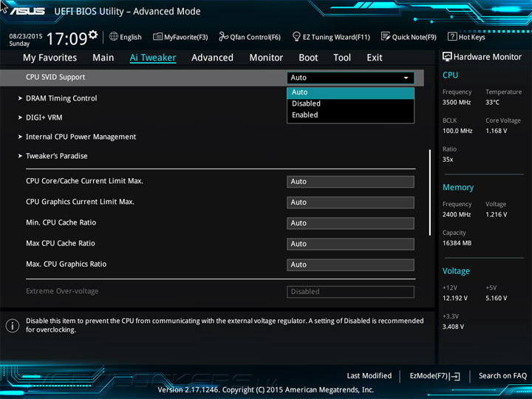Click the Quick Note(F9) notepad icon
532x399 pixels.
386,36
